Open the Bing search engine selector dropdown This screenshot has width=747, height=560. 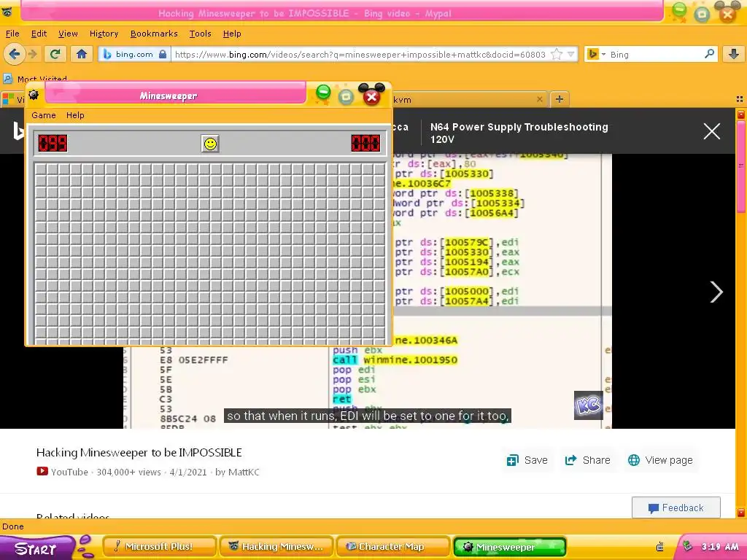tap(597, 54)
